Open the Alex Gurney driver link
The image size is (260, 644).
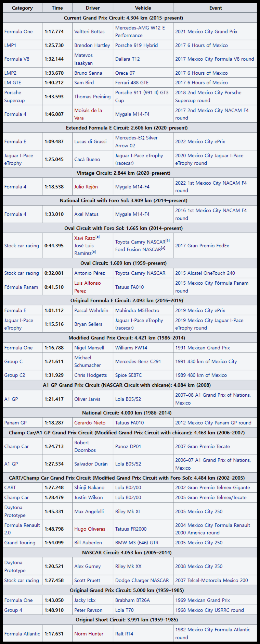coord(88,566)
